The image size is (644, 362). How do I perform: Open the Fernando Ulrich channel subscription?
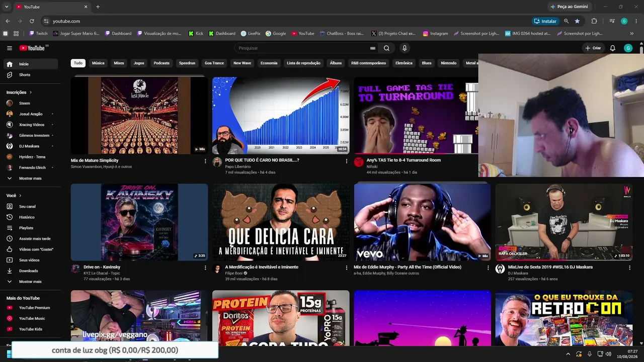31,167
